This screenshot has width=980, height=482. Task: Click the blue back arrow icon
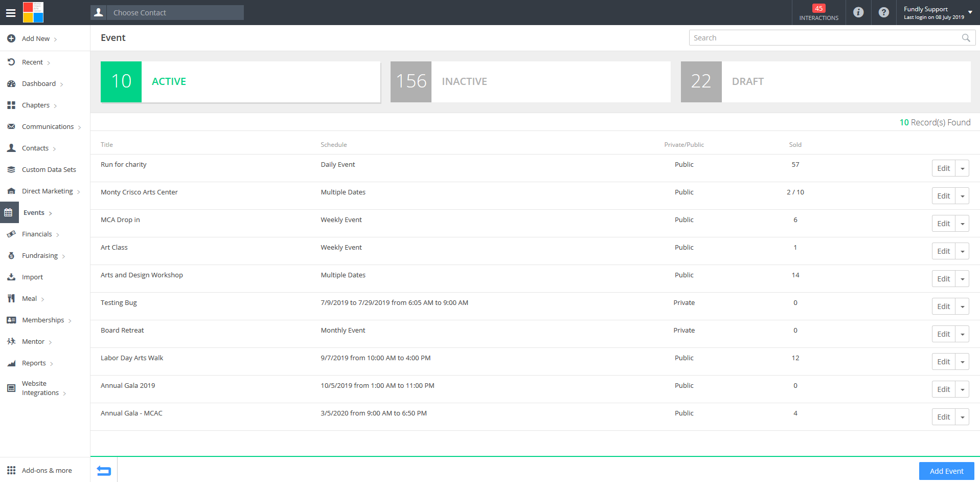(104, 470)
